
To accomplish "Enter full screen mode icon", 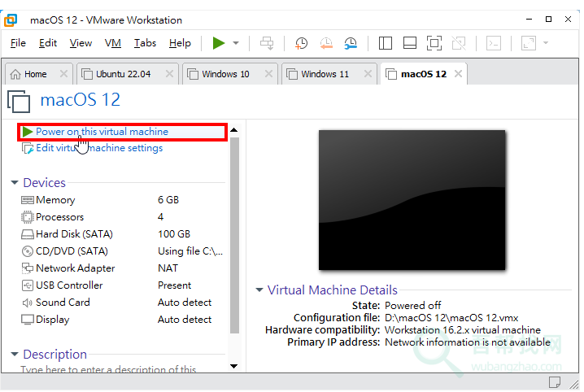I will [x=434, y=43].
